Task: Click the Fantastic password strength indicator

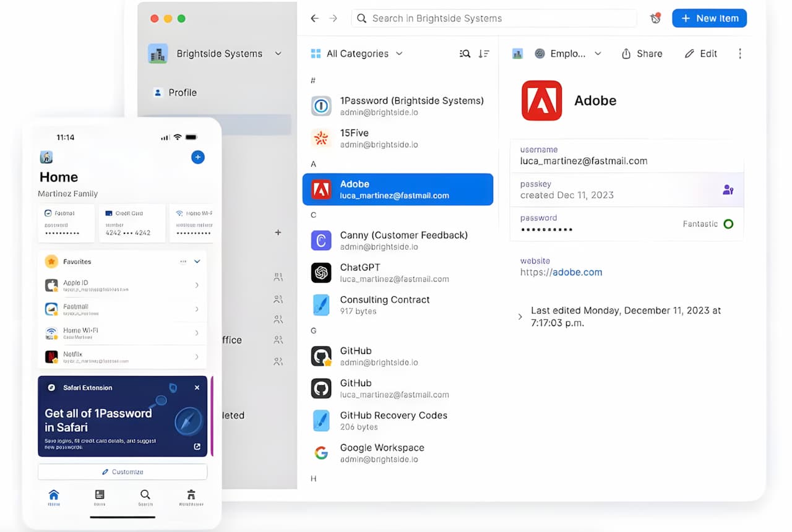Action: coord(728,224)
